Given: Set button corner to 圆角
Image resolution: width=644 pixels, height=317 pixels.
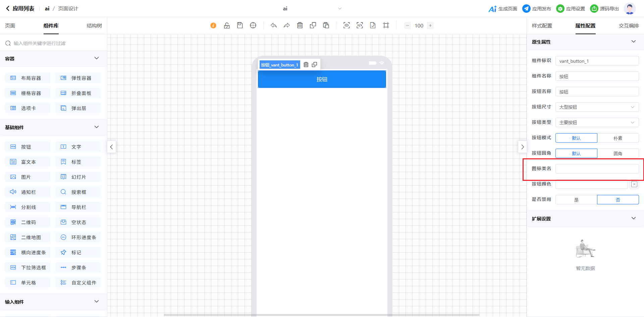Looking at the screenshot, I should tap(618, 154).
